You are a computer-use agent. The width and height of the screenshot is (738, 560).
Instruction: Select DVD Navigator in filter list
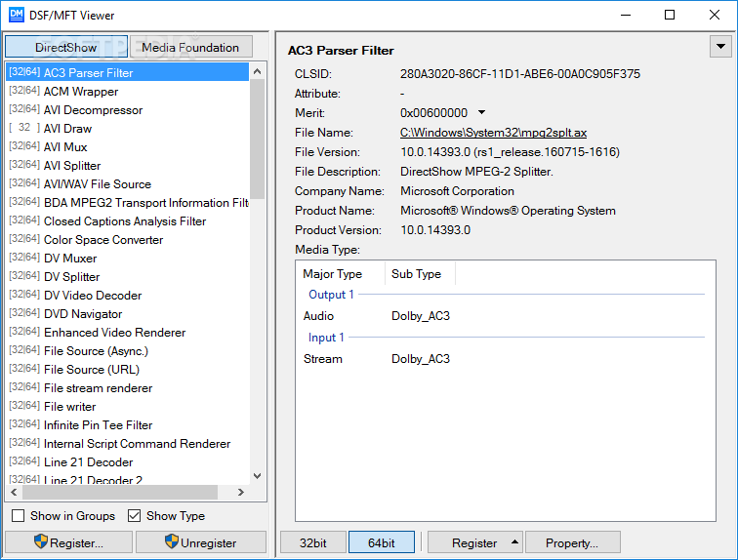(x=127, y=313)
